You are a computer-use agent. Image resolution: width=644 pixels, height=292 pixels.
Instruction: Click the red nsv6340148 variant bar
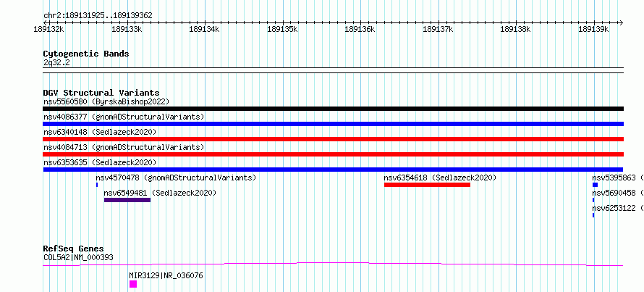click(x=333, y=139)
